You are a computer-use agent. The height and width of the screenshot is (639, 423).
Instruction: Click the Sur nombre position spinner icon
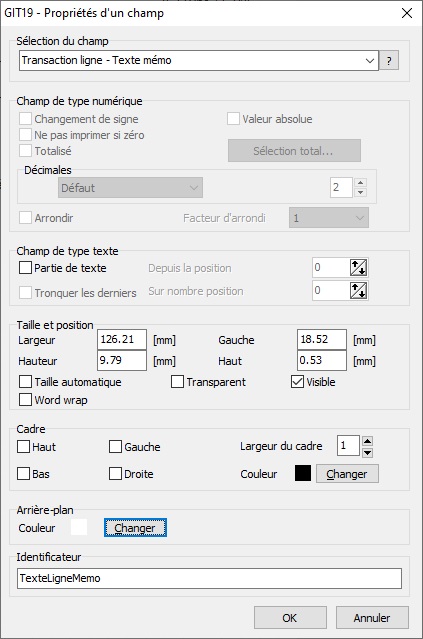pyautogui.click(x=359, y=291)
